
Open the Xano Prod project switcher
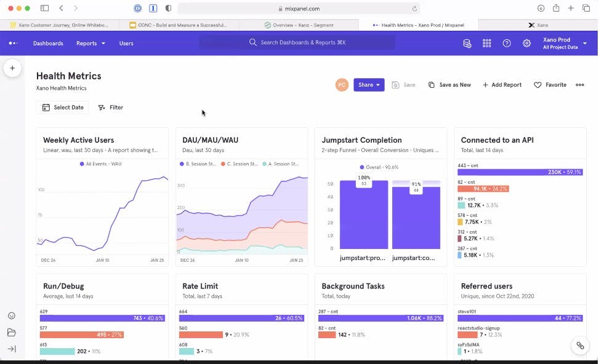565,43
